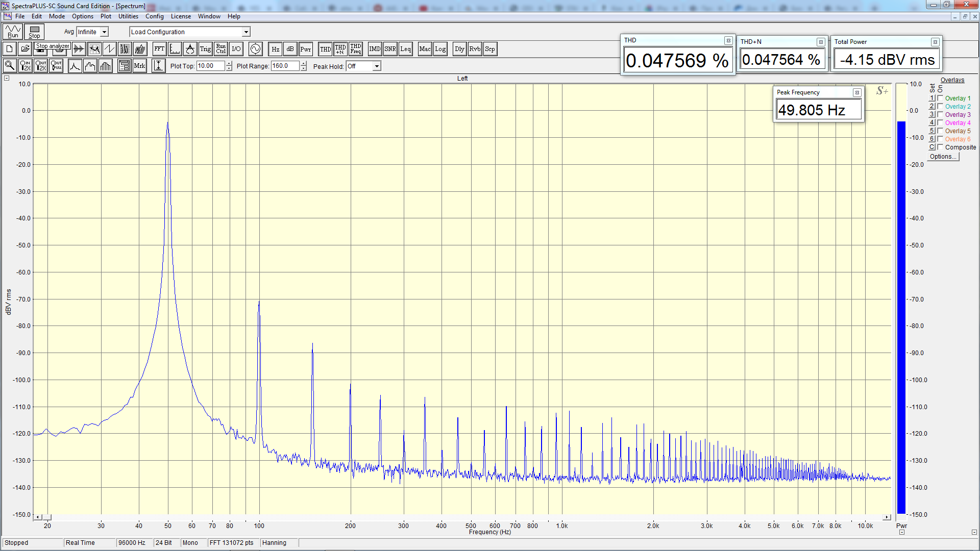Toggle the Mrk marker button
This screenshot has width=980, height=551.
pos(139,66)
